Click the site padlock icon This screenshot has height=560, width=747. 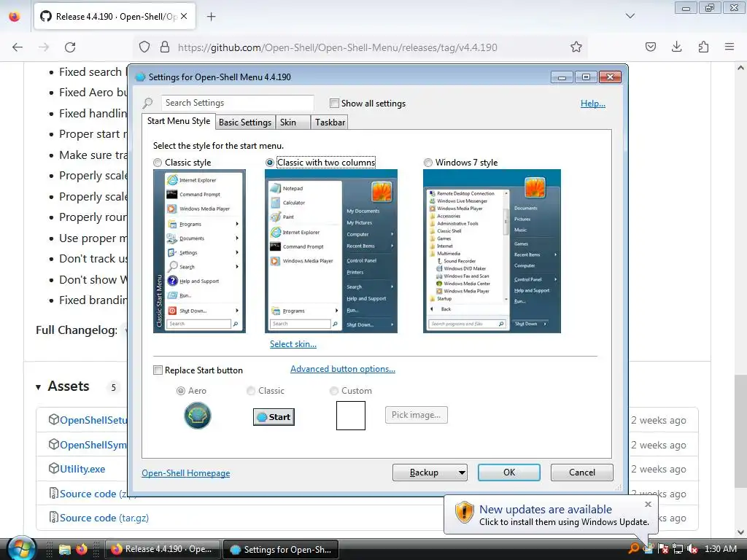tap(164, 47)
